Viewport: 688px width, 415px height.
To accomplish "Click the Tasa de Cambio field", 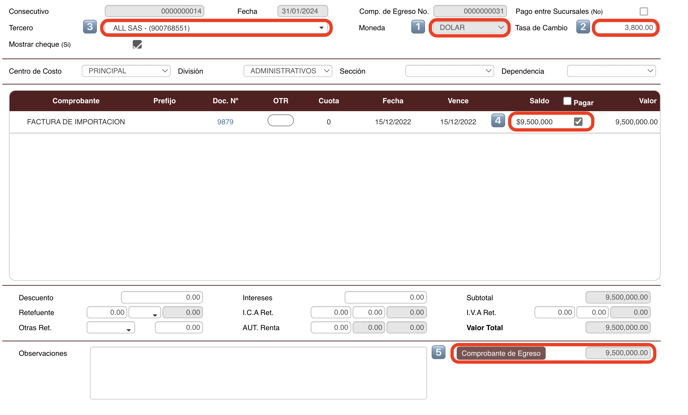I will (626, 28).
